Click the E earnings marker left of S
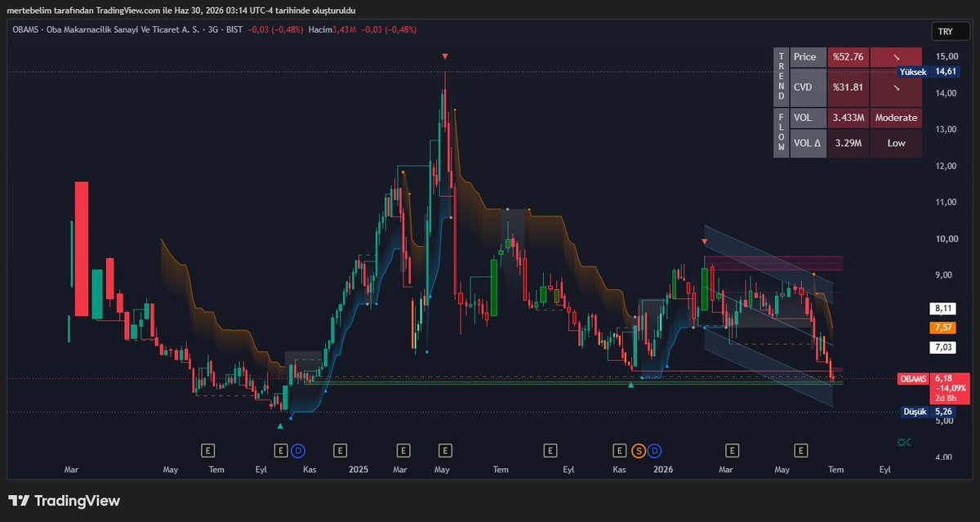 (x=621, y=449)
